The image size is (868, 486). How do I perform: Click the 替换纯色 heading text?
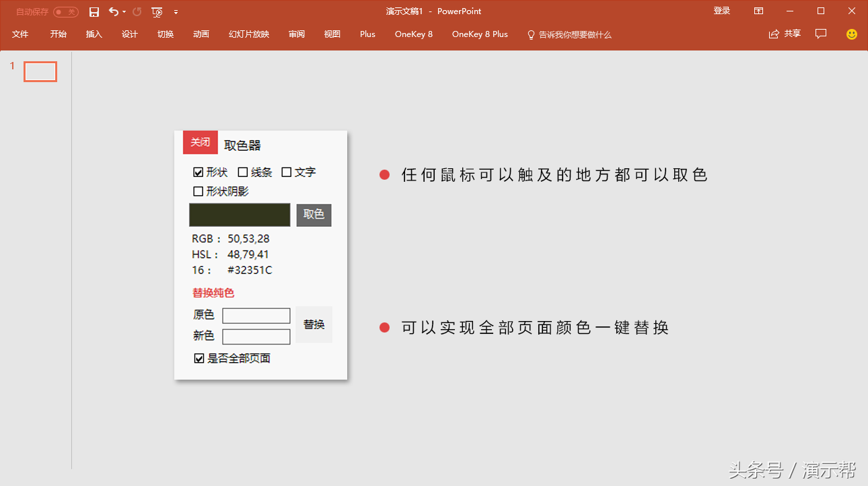[213, 293]
